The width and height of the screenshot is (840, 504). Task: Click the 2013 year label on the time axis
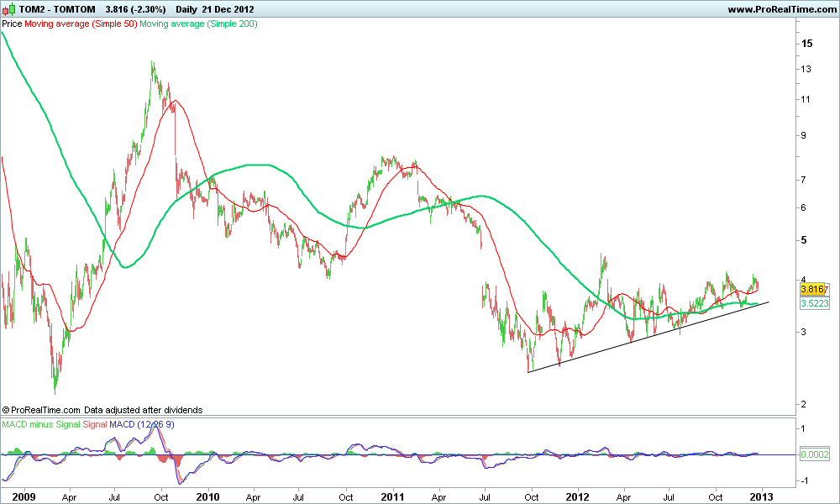[x=761, y=497]
